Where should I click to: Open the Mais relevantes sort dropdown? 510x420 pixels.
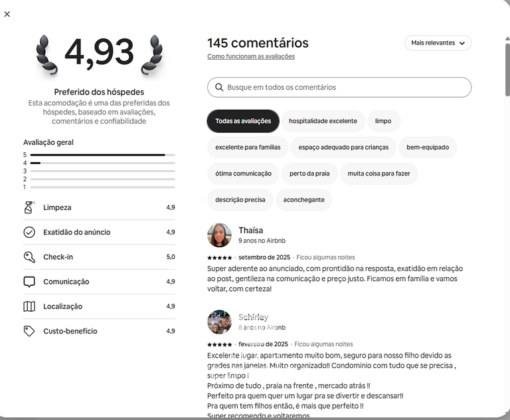[438, 43]
